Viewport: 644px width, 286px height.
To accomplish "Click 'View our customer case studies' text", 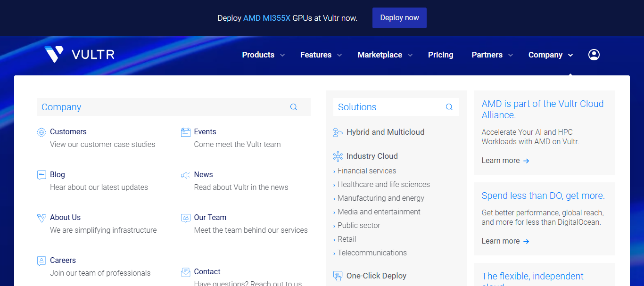I will [x=102, y=144].
